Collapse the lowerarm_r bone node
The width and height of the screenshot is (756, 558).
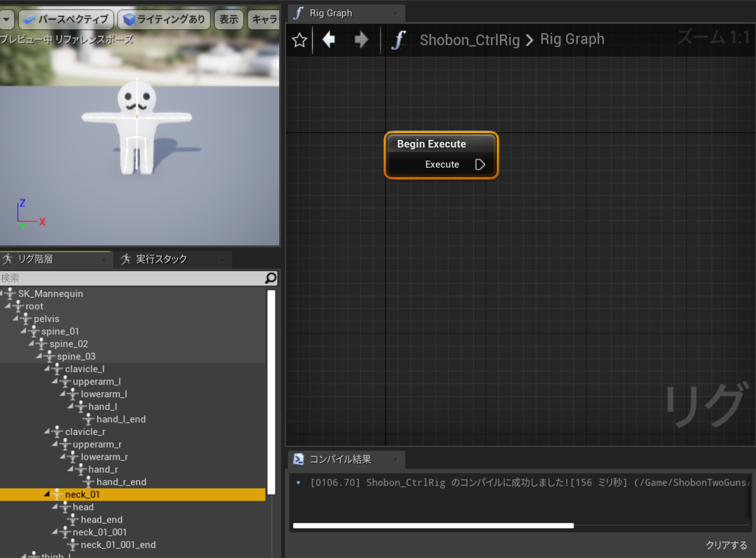63,456
